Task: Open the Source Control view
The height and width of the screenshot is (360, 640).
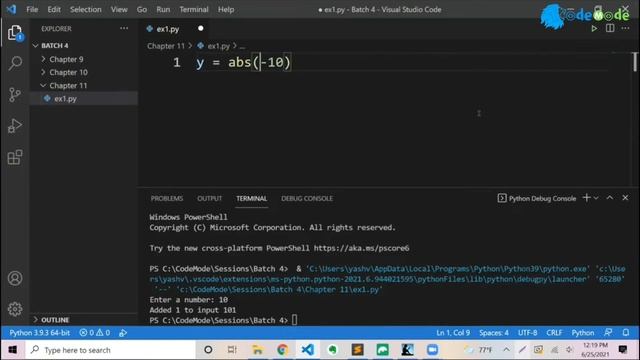Action: [15, 94]
